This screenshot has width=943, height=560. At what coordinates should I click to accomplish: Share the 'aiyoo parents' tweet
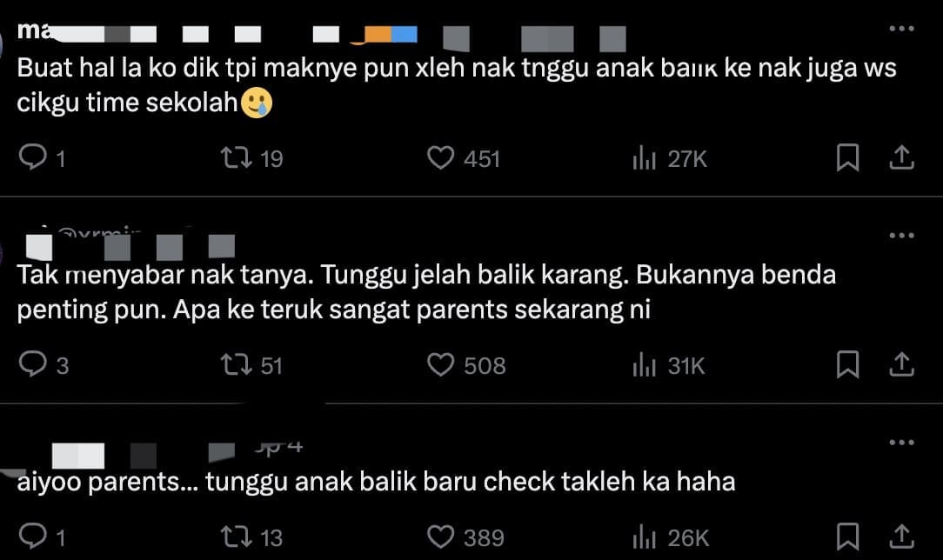(x=901, y=536)
